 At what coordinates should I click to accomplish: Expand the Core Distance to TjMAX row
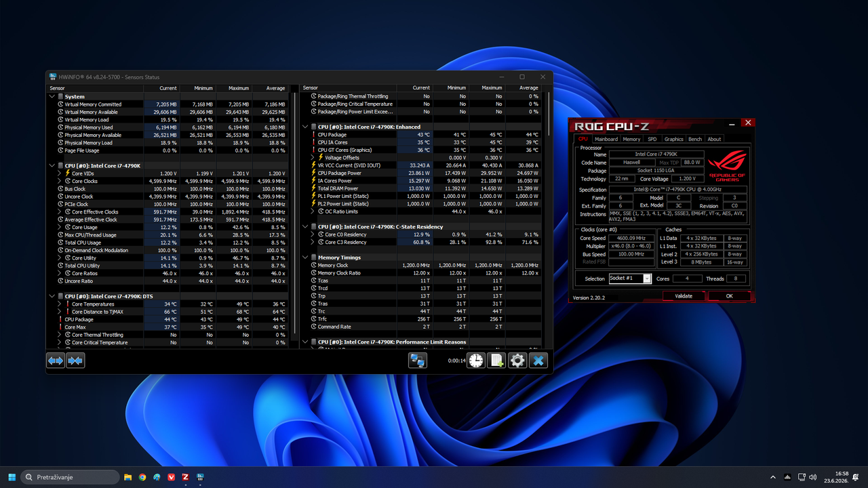[60, 312]
